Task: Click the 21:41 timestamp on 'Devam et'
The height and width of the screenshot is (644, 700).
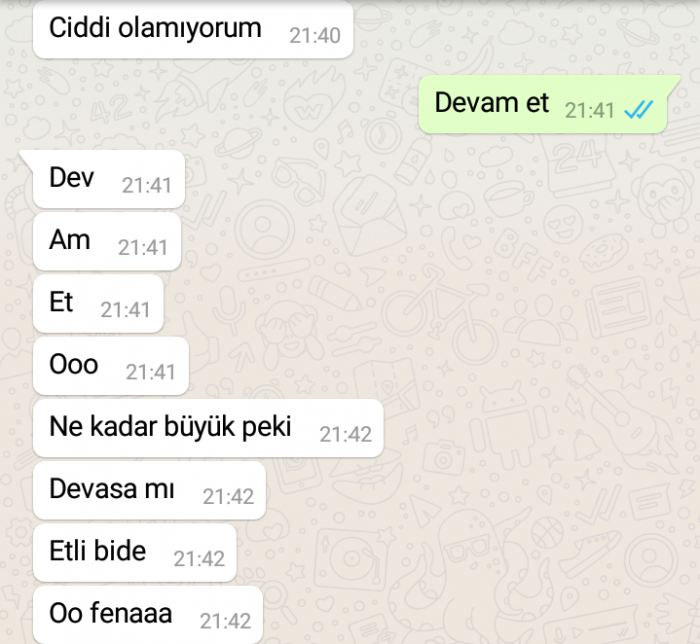Action: click(x=590, y=111)
